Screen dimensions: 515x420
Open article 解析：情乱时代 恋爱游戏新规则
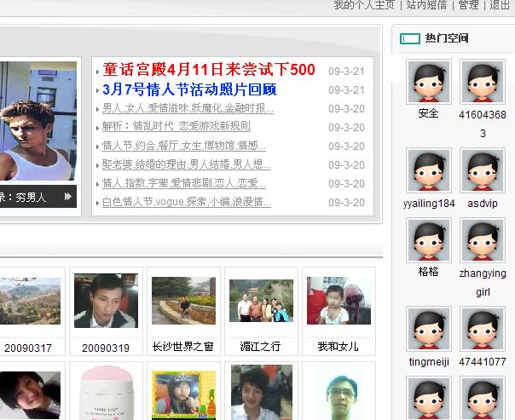coord(176,126)
